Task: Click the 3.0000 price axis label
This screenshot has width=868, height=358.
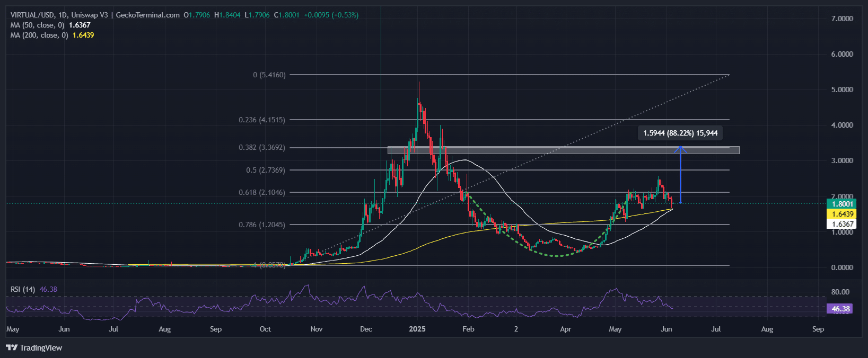Action: point(842,160)
